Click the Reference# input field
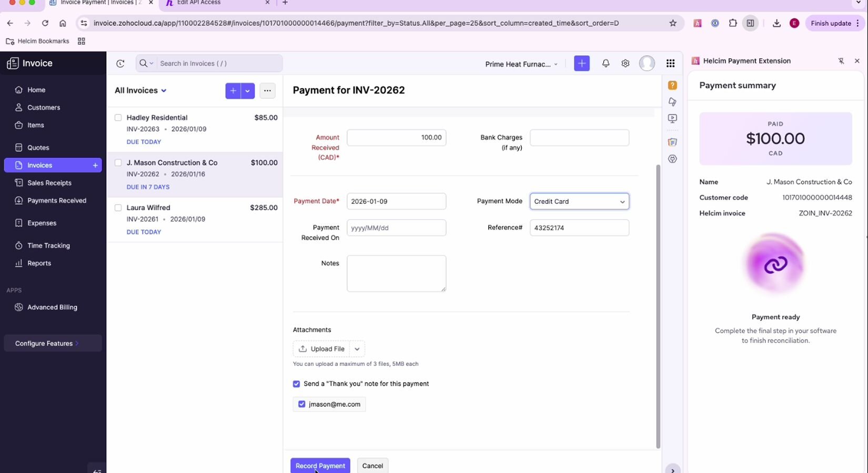Viewport: 868px width, 473px height. point(579,228)
